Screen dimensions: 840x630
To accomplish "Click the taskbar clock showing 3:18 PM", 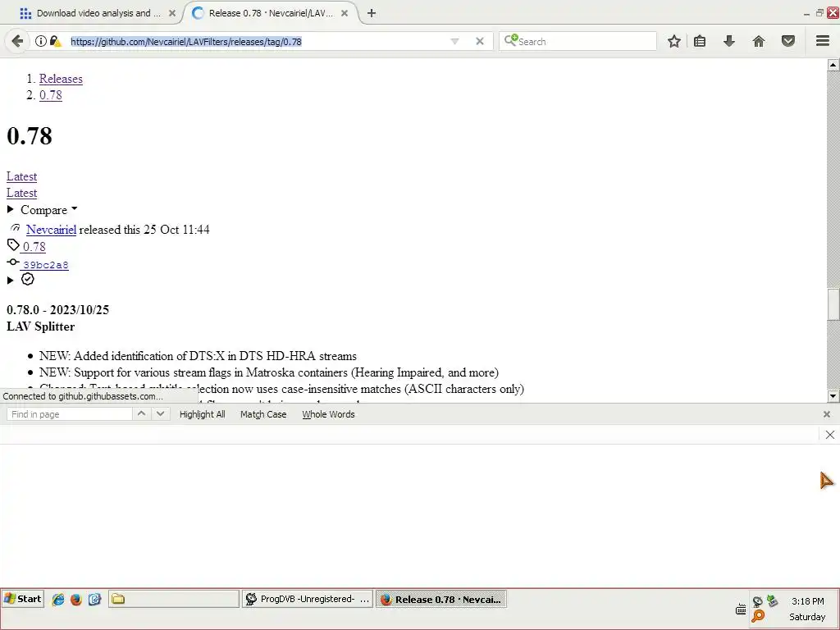I will pyautogui.click(x=807, y=601).
